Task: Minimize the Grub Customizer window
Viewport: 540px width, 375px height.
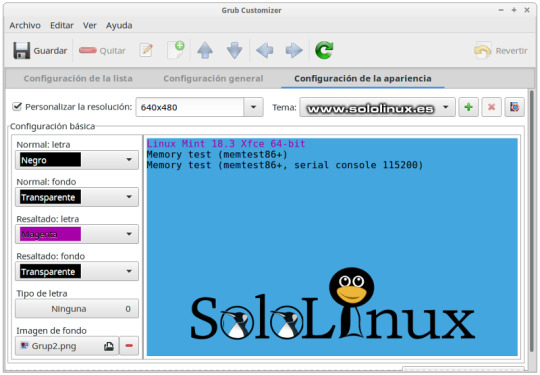Action: 501,10
